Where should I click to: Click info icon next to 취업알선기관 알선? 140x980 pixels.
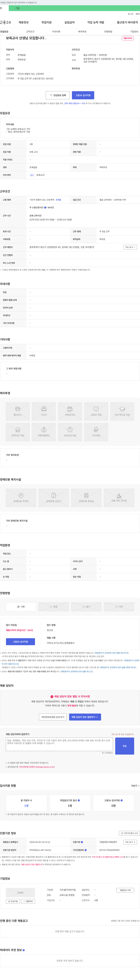point(79,800)
